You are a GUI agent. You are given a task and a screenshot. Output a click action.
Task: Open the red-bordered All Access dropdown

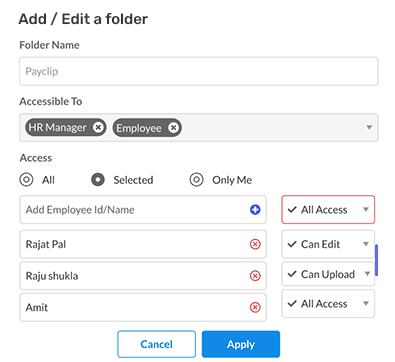pyautogui.click(x=328, y=210)
